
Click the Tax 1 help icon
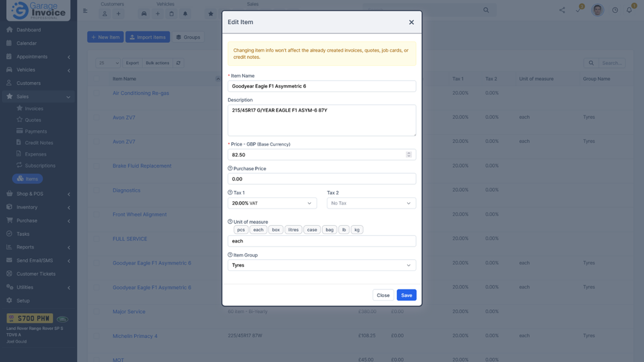[x=230, y=192]
